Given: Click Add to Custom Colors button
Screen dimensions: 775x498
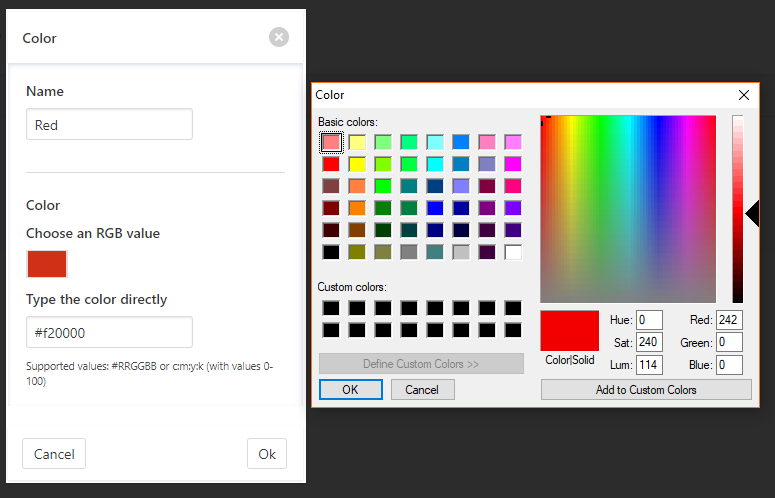Looking at the screenshot, I should tap(646, 390).
